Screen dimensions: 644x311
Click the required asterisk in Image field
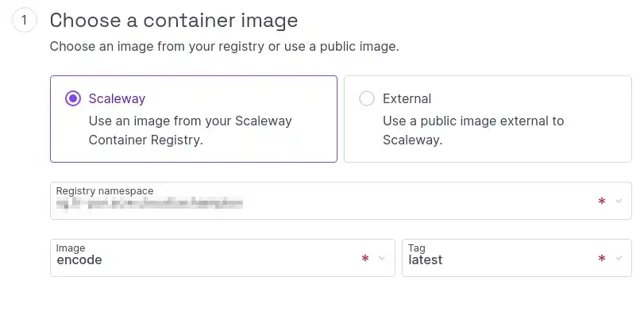click(365, 258)
